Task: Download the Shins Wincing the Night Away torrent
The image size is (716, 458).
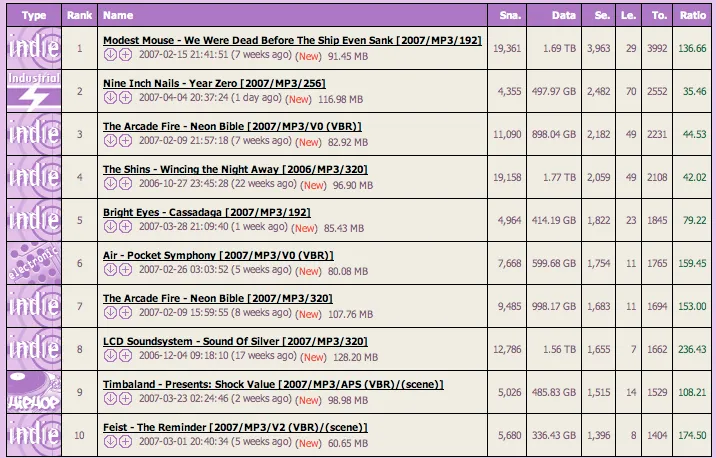Action: pyautogui.click(x=110, y=184)
